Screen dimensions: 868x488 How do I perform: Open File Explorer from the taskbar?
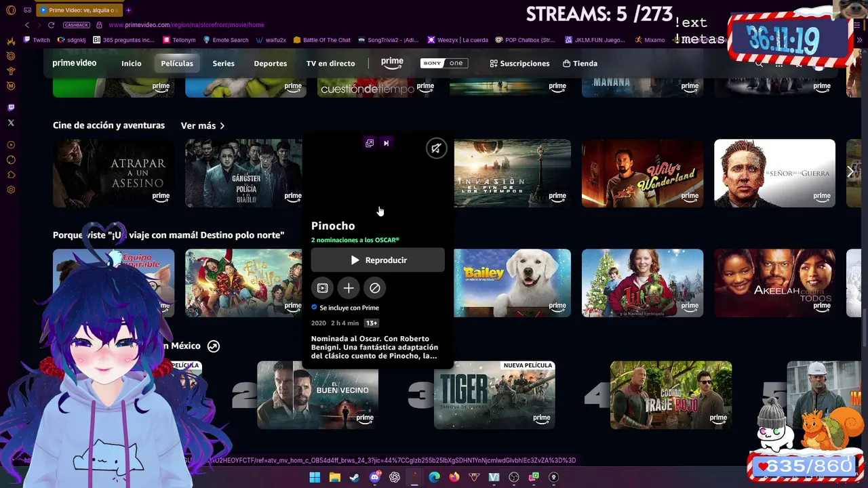click(x=334, y=477)
